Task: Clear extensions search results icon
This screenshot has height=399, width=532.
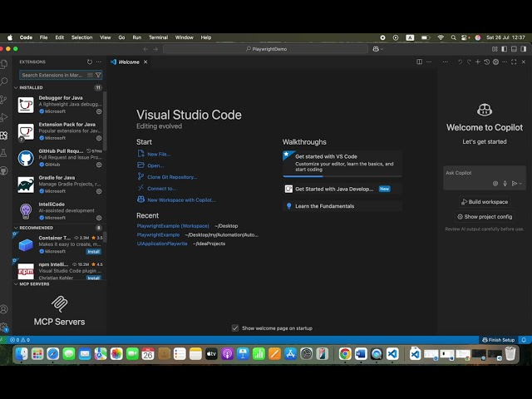Action: 90,75
